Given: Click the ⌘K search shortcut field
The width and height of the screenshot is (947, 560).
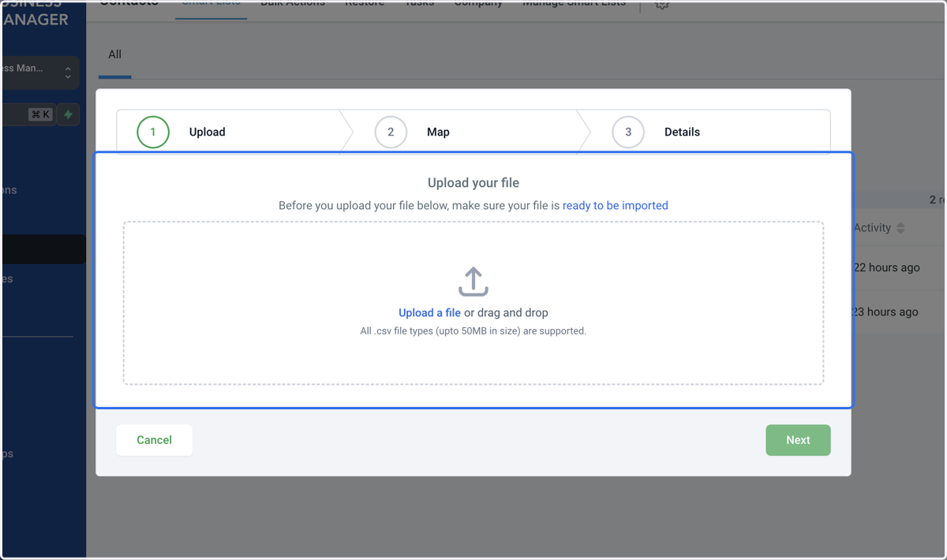Looking at the screenshot, I should click(28, 114).
